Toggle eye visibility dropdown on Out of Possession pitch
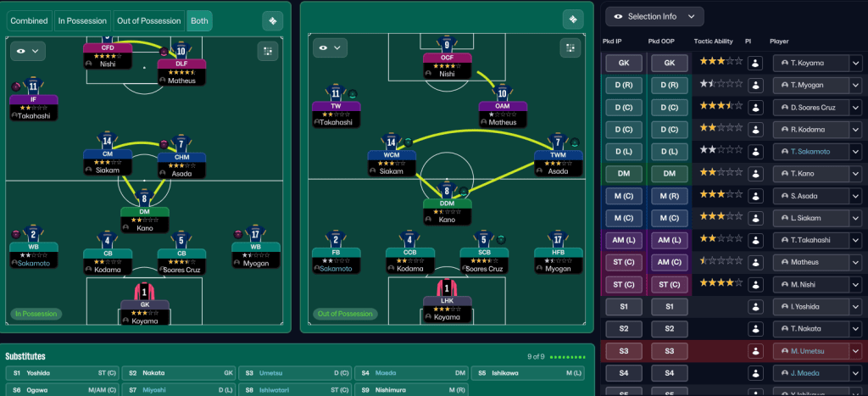This screenshot has width=868, height=396. tap(329, 48)
